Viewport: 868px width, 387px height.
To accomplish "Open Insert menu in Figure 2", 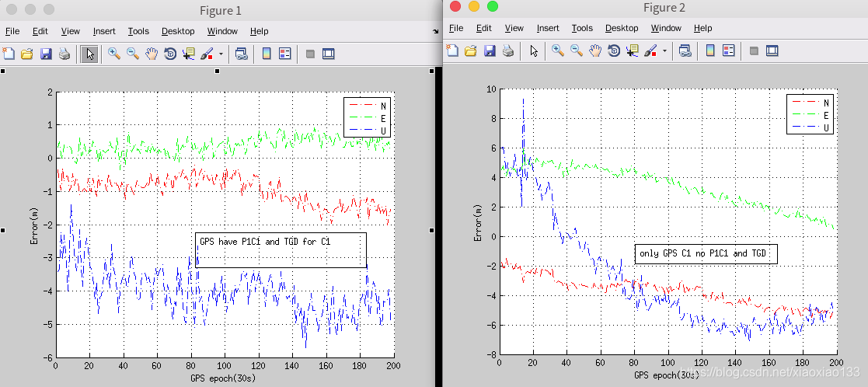I will click(x=548, y=28).
